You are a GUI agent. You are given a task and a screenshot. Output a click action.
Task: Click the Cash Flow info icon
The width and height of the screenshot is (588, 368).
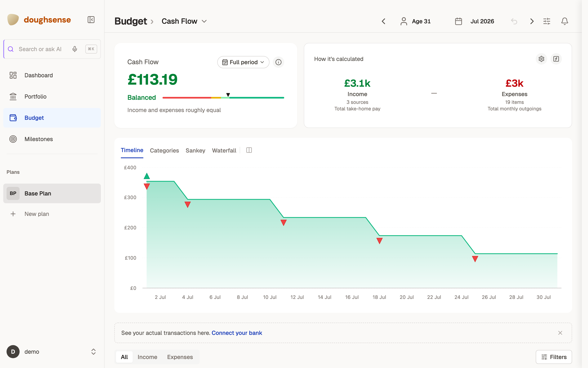pyautogui.click(x=278, y=62)
